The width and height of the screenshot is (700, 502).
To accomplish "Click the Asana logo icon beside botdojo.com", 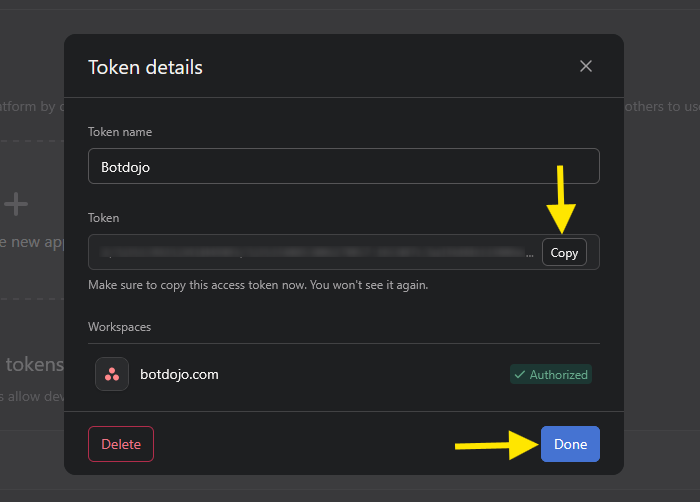I will pyautogui.click(x=112, y=374).
